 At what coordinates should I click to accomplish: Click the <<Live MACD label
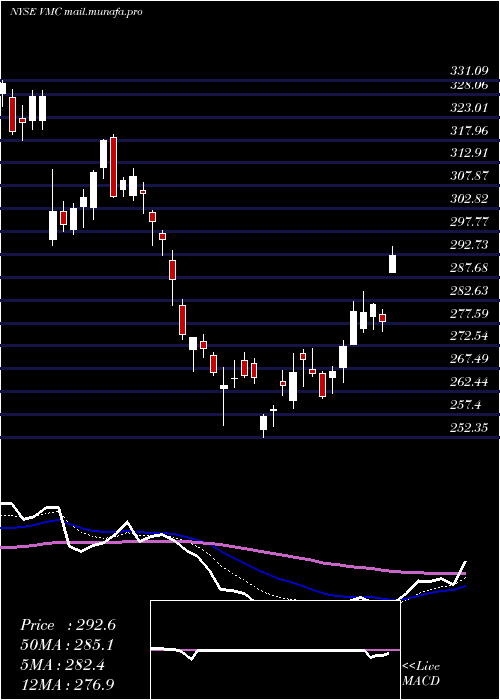pyautogui.click(x=421, y=673)
